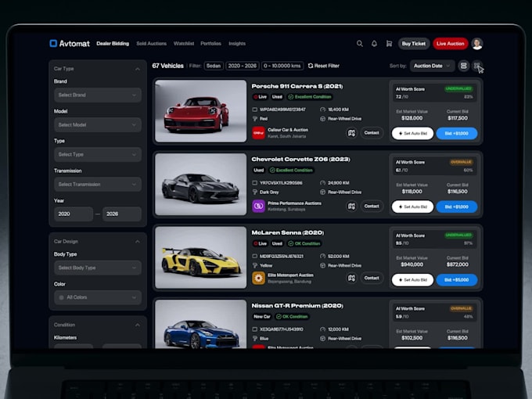Screen dimensions: 532x399
Task: Click the Buy Ticket button
Action: [x=414, y=44]
